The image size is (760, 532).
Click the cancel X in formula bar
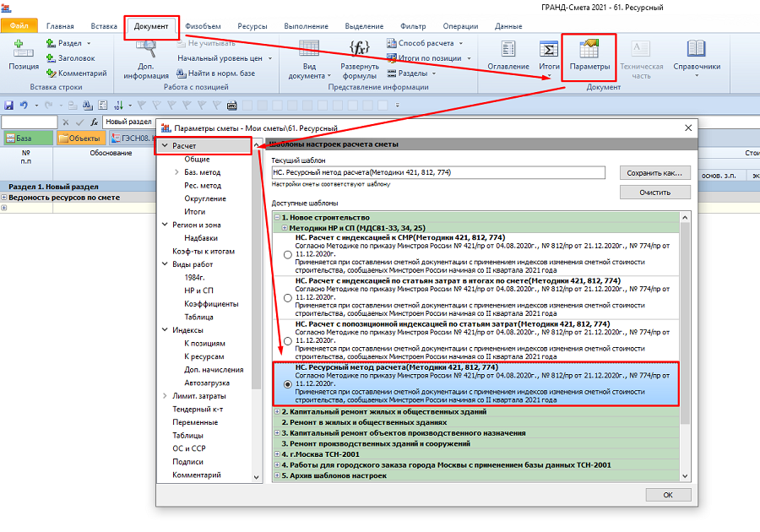(x=66, y=122)
